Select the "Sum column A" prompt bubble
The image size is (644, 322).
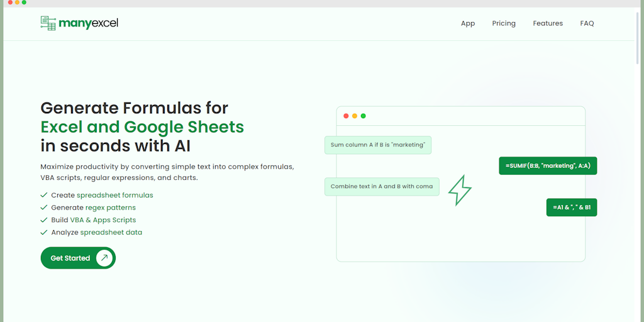[378, 145]
